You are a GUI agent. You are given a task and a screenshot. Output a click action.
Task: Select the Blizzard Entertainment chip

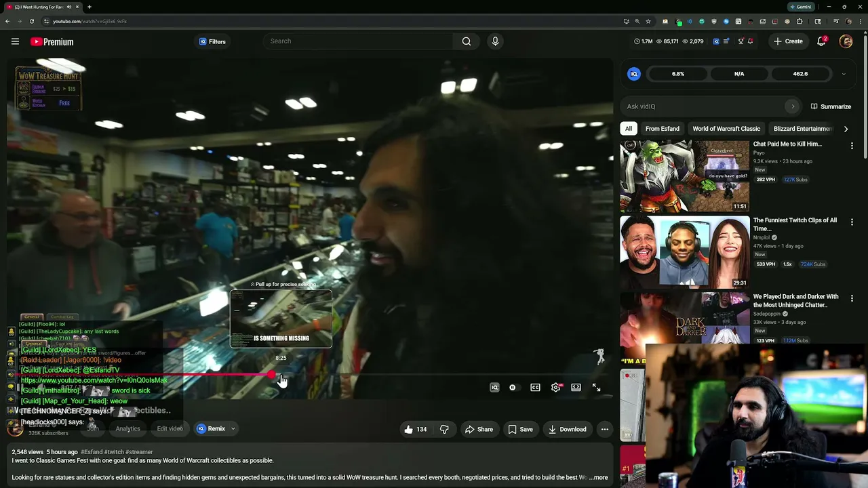tap(803, 129)
